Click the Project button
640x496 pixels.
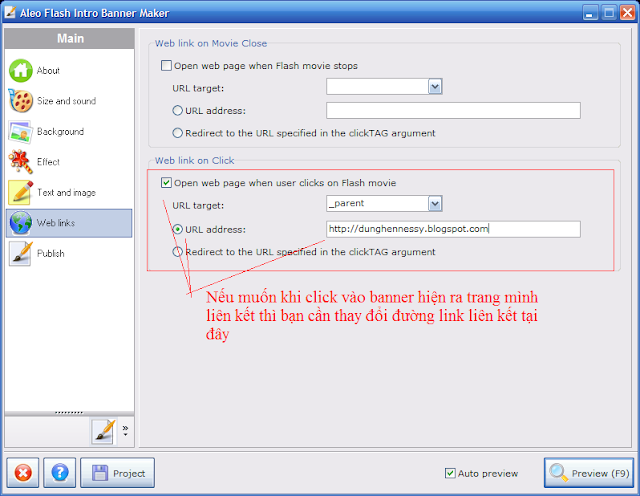click(x=118, y=473)
